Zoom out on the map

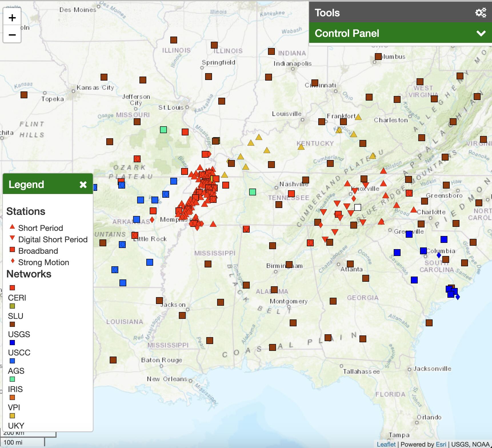click(x=12, y=35)
